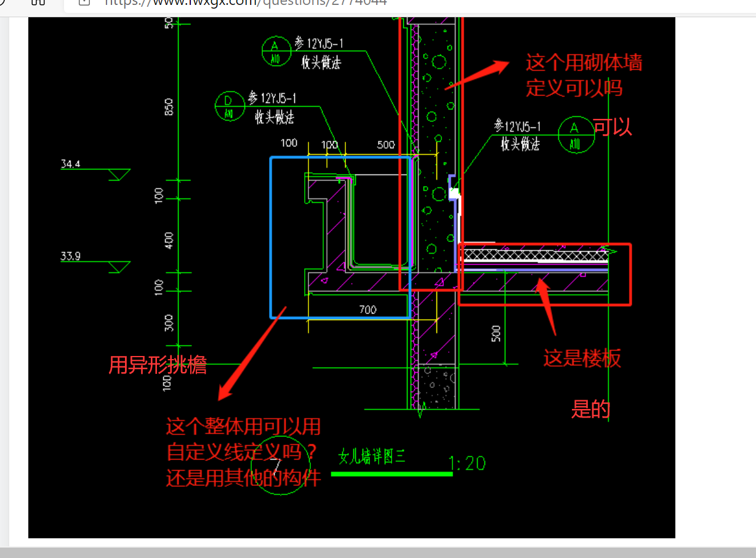Click the red question 自定义线定义吗
Image resolution: width=756 pixels, height=558 pixels.
(233, 452)
